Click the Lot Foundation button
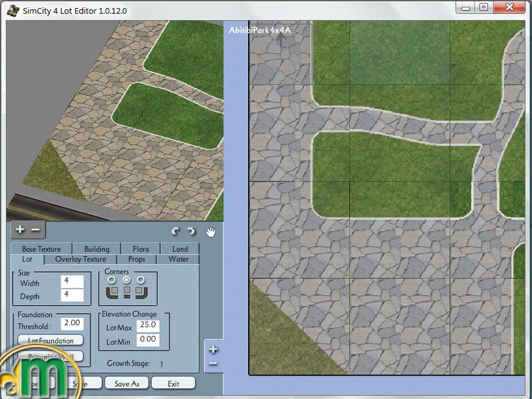This screenshot has height=399, width=532. [51, 340]
